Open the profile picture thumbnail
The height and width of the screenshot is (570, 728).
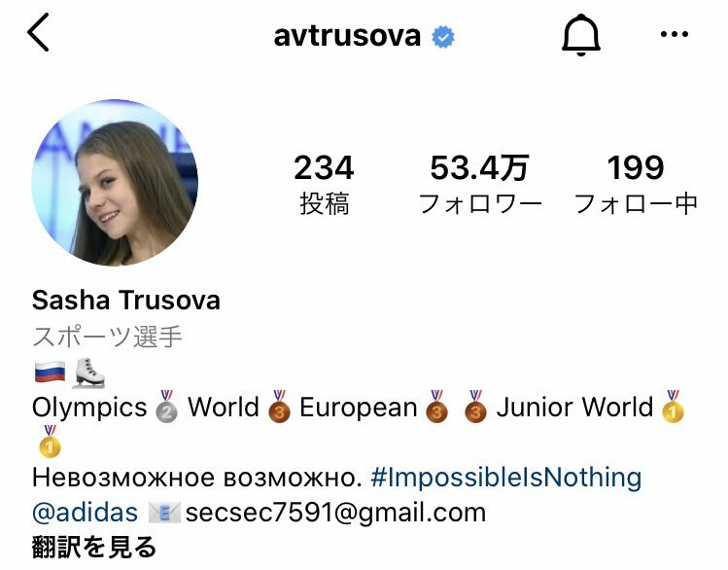pyautogui.click(x=115, y=183)
